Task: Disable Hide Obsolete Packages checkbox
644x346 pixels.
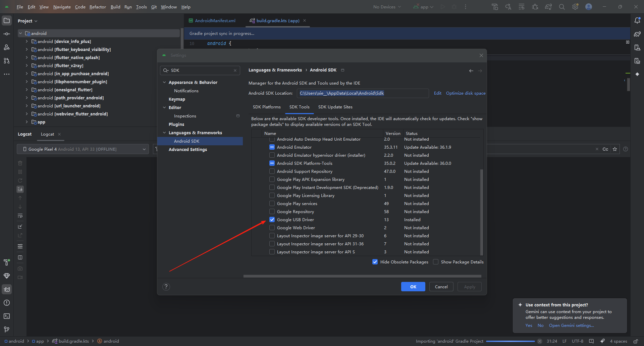Action: [x=375, y=262]
